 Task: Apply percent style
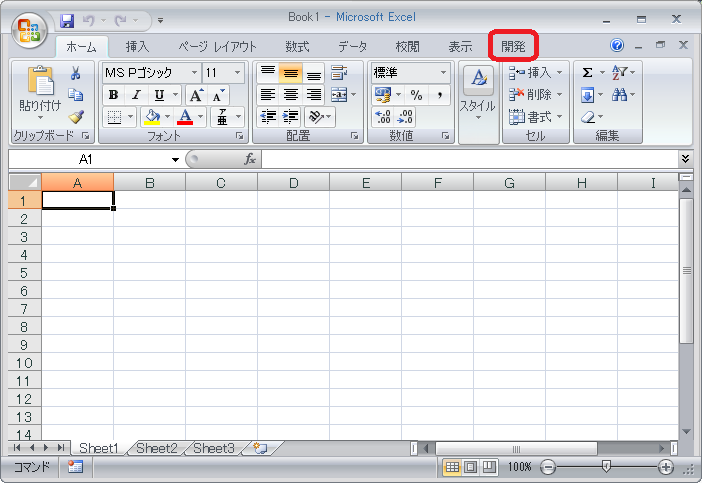[x=416, y=95]
